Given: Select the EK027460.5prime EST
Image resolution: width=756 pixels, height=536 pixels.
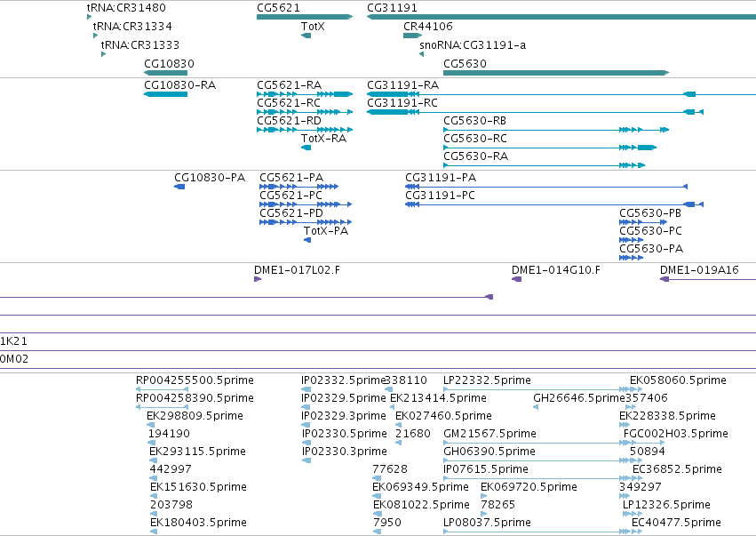Looking at the screenshot, I should tap(398, 425).
